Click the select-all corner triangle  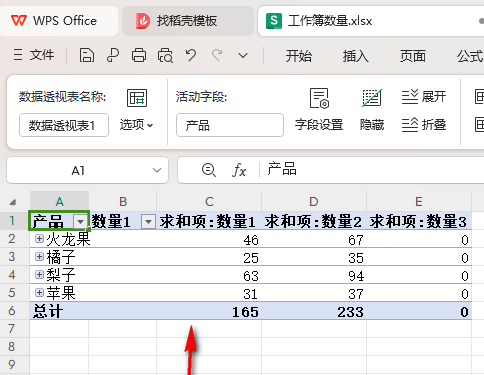click(13, 202)
